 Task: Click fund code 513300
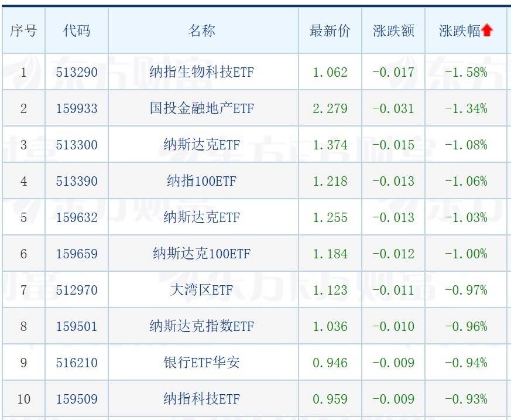77,145
